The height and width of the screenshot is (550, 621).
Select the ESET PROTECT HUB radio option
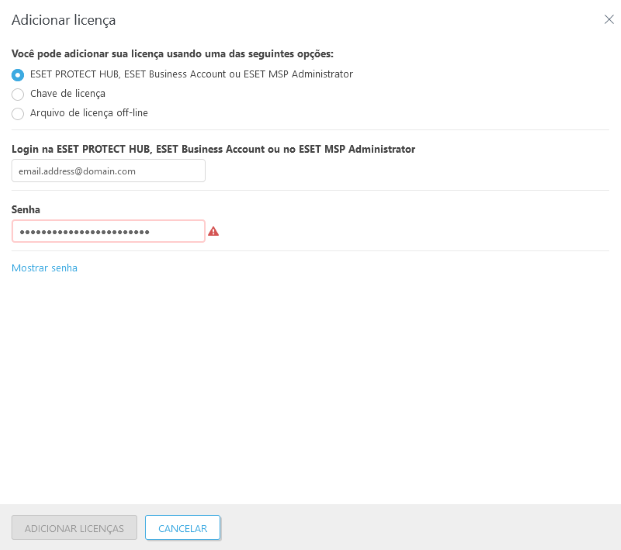tap(17, 74)
